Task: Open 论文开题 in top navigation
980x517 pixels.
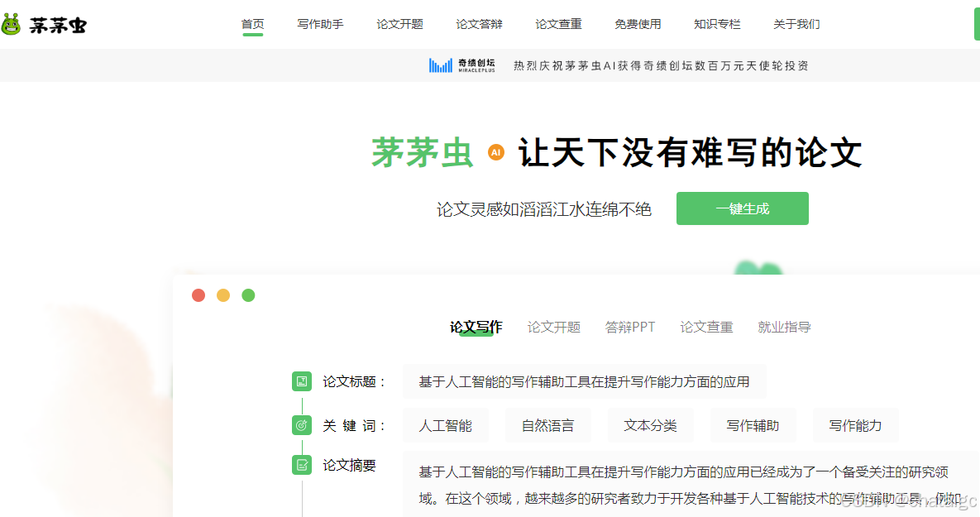Action: [400, 24]
